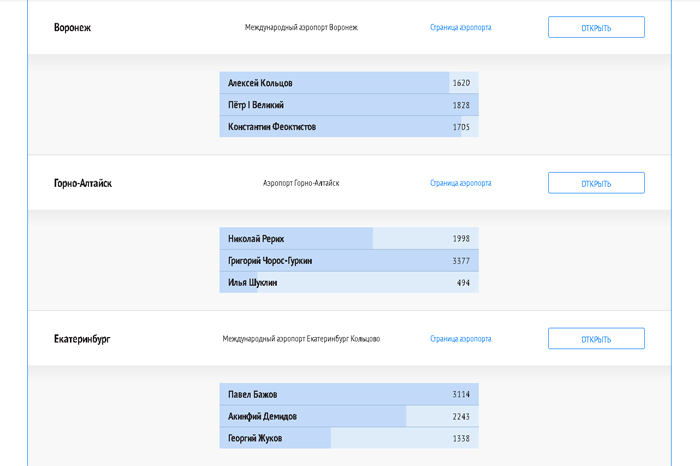
Task: Open Воронеж airport page link
Action: (x=460, y=27)
